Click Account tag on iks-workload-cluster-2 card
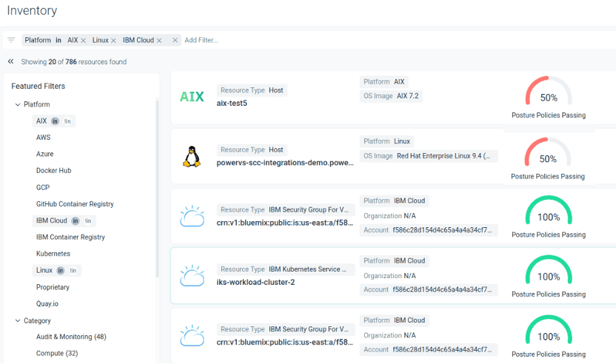This screenshot has width=616, height=364. (x=429, y=290)
